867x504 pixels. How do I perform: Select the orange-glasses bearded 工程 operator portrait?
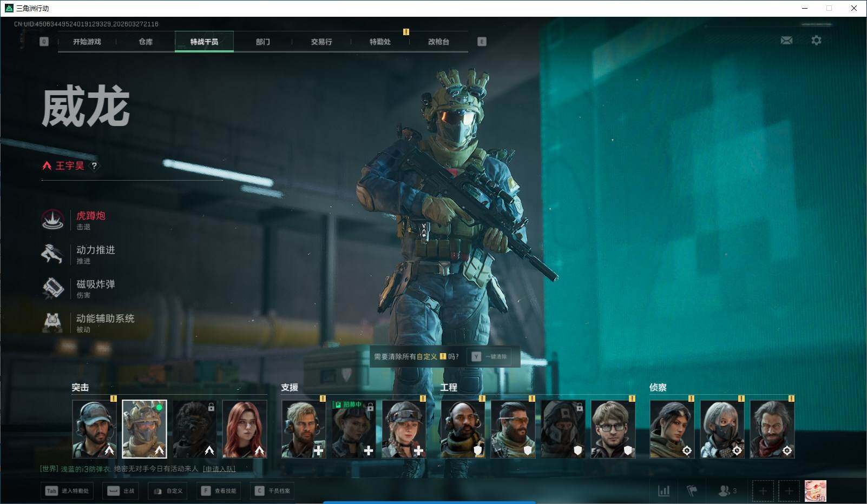pos(513,429)
